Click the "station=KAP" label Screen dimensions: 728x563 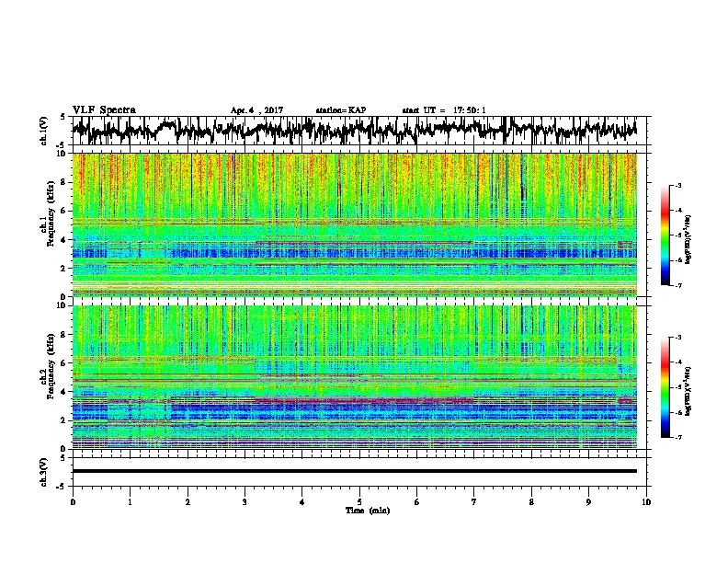[x=341, y=110]
